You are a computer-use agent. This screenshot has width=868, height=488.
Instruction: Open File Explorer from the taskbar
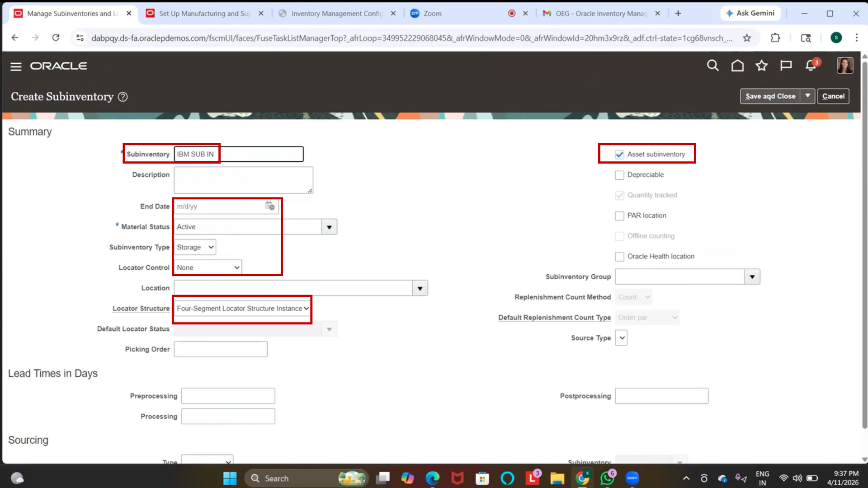557,478
